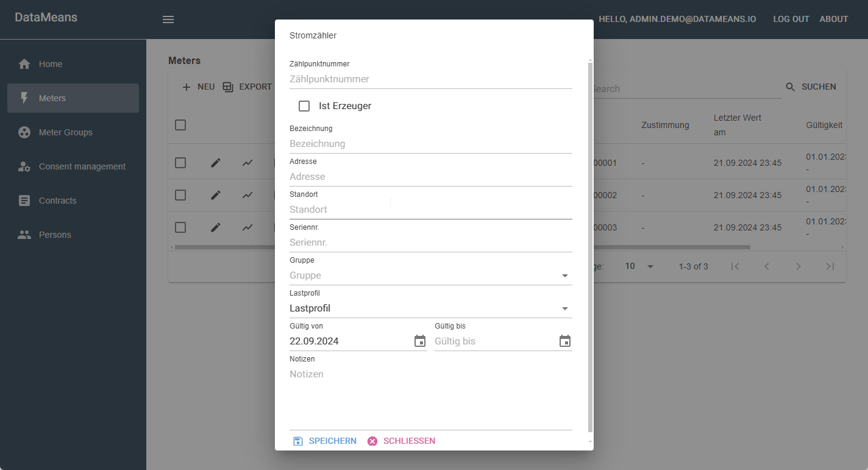Click the pencil edit icon in third row
Viewport: 868px width, 470px height.
[216, 227]
